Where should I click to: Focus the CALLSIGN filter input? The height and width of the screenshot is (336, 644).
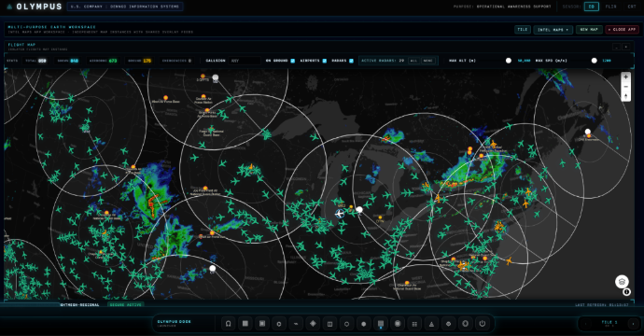click(x=245, y=61)
